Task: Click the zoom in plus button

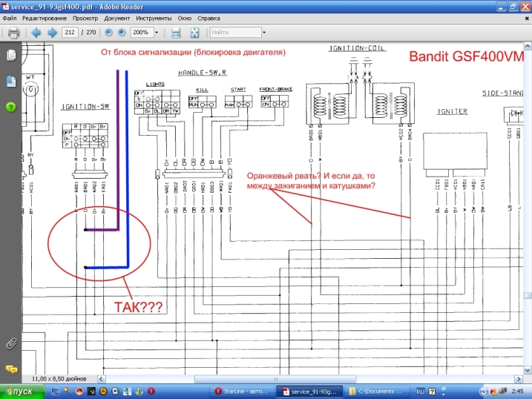Action: point(122,33)
